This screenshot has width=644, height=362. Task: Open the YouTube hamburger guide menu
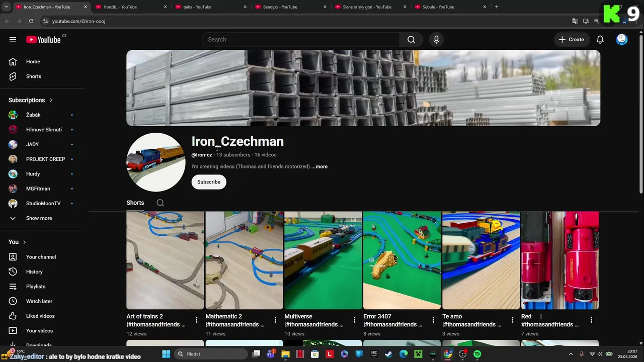point(13,39)
